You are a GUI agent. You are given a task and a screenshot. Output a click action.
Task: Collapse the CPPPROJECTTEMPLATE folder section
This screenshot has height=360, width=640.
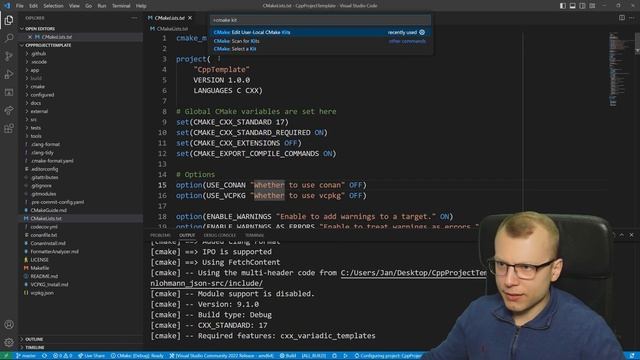click(x=81, y=45)
